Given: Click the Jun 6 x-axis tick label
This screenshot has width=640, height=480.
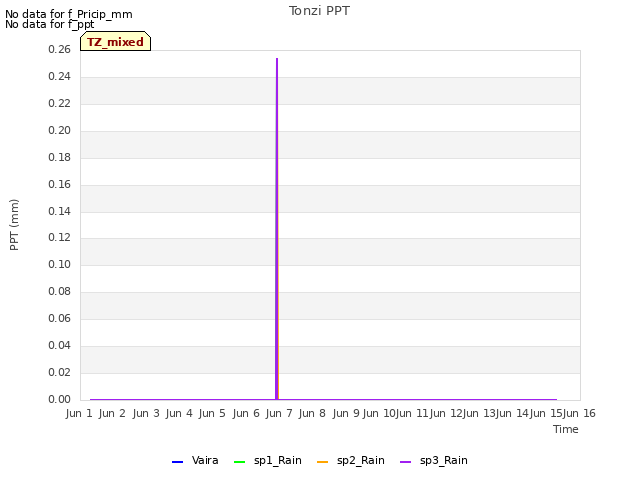Looking at the screenshot, I should [x=246, y=413].
